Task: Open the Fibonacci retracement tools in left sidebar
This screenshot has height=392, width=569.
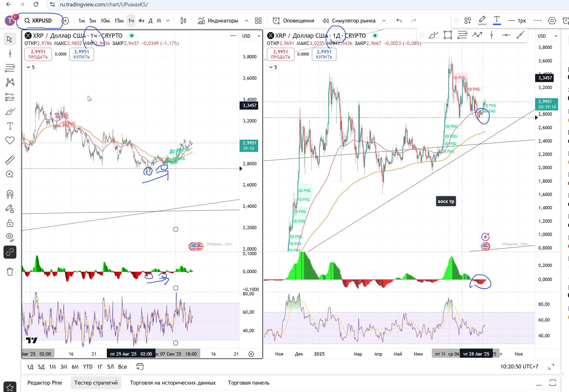Action: (10, 68)
